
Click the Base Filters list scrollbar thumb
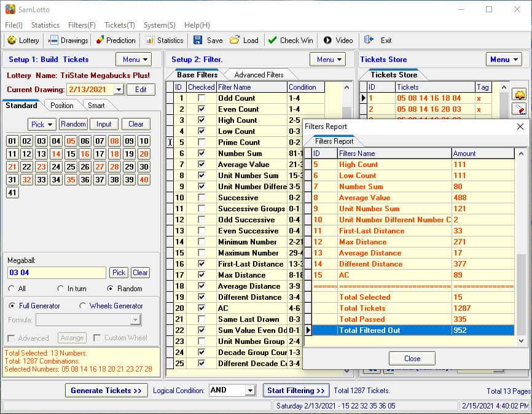tap(346, 112)
